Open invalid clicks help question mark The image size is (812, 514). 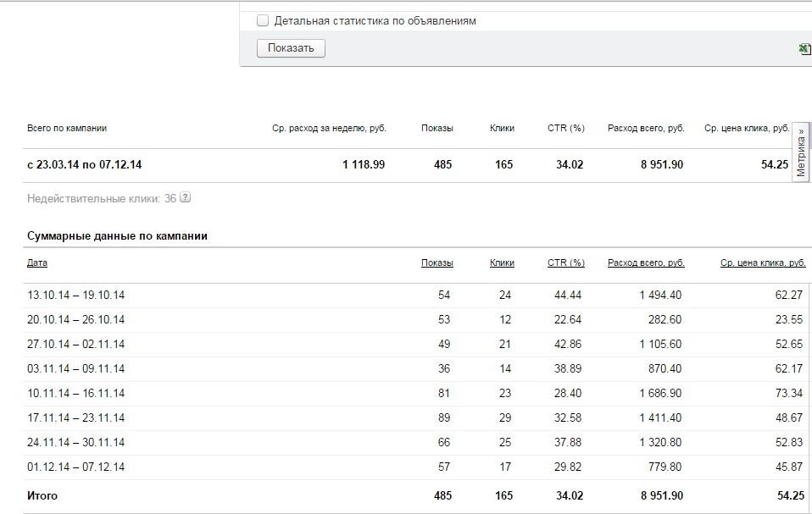[185, 197]
